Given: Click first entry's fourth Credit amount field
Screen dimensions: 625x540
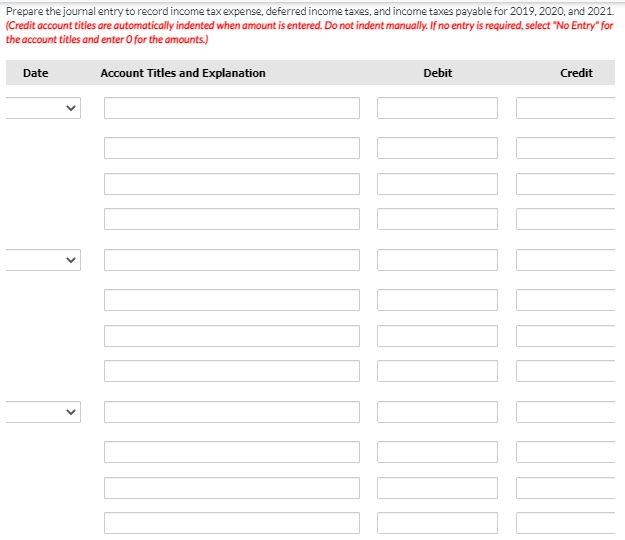Looking at the screenshot, I should [x=566, y=219].
